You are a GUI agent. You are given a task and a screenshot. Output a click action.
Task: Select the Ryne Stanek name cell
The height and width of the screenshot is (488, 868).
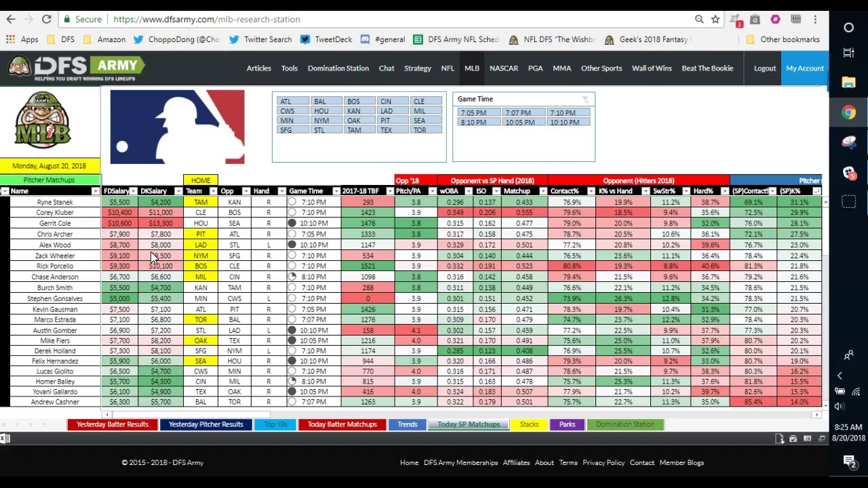pos(54,203)
